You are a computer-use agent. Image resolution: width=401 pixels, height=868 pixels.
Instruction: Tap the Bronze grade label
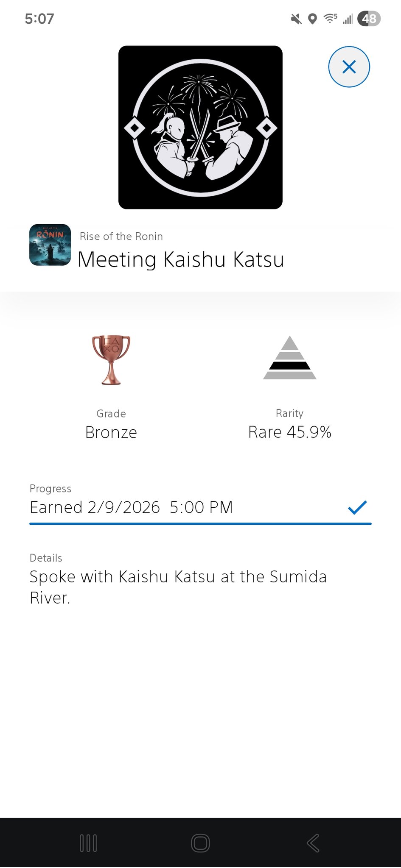(x=111, y=432)
